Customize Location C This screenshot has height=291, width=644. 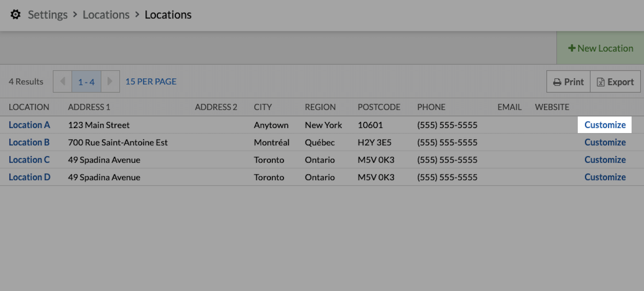[x=605, y=160]
